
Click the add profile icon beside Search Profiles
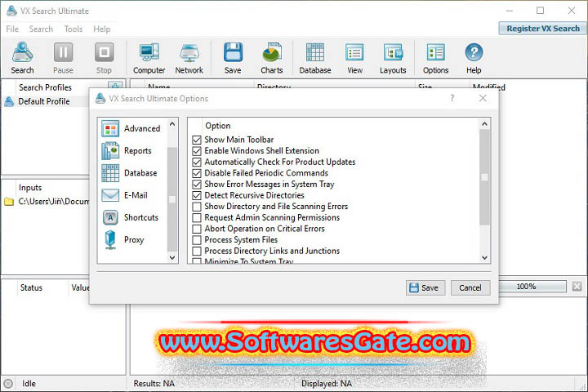[115, 86]
